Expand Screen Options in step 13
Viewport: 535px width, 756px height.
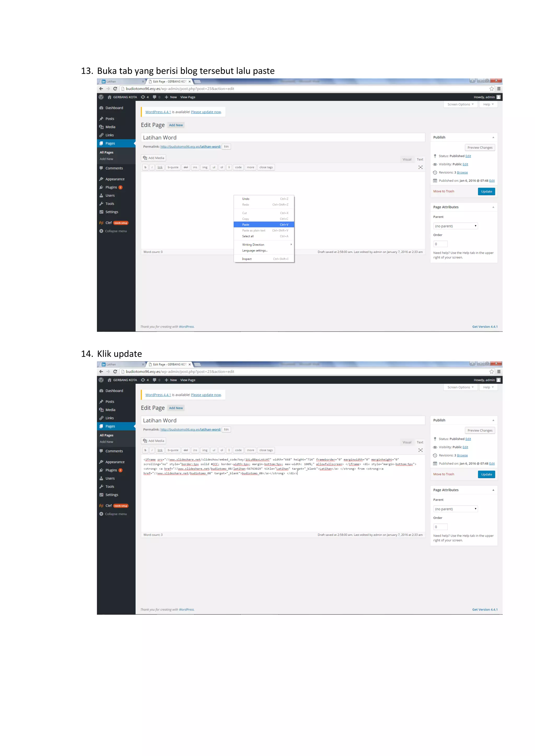[x=460, y=104]
